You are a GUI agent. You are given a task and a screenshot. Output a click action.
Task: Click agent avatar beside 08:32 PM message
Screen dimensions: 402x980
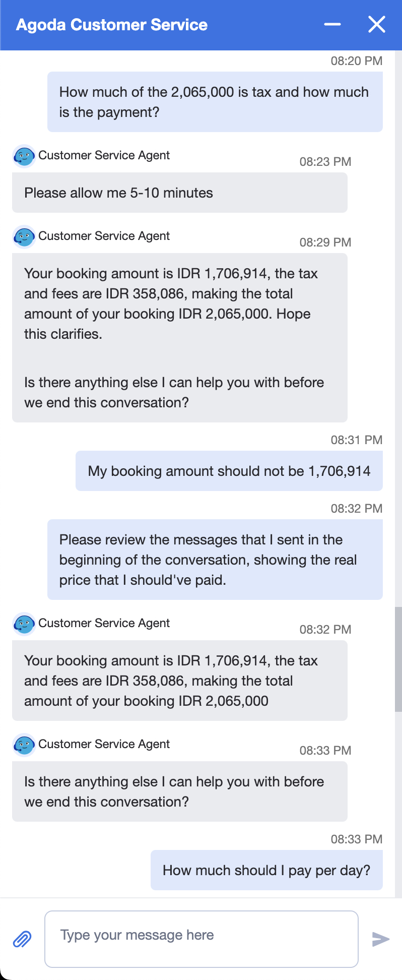click(24, 624)
